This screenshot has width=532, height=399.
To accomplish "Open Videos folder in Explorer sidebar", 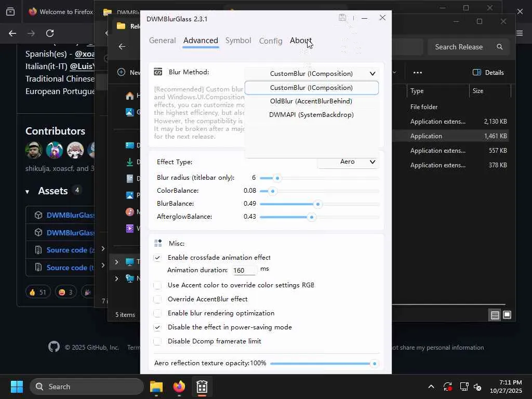I will pyautogui.click(x=129, y=229).
